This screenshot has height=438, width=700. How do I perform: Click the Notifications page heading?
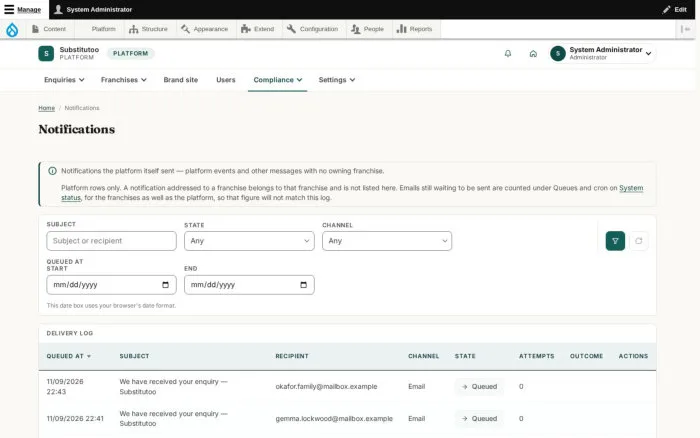[x=77, y=129]
